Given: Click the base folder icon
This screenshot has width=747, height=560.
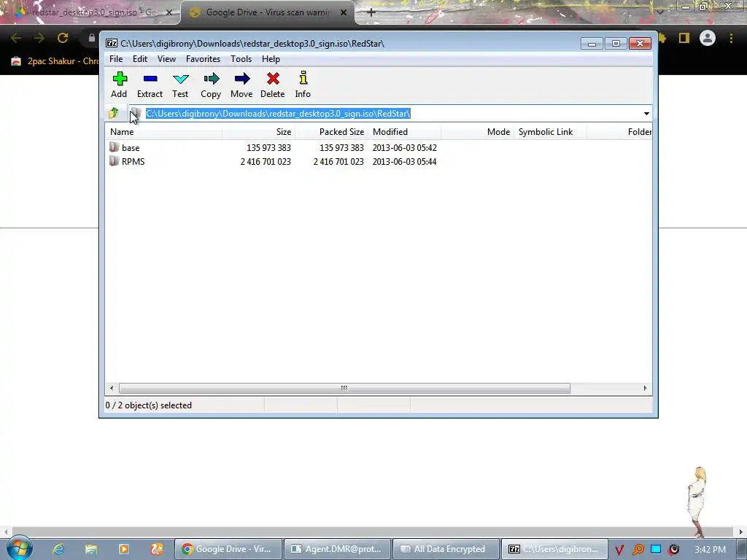Looking at the screenshot, I should click(114, 147).
